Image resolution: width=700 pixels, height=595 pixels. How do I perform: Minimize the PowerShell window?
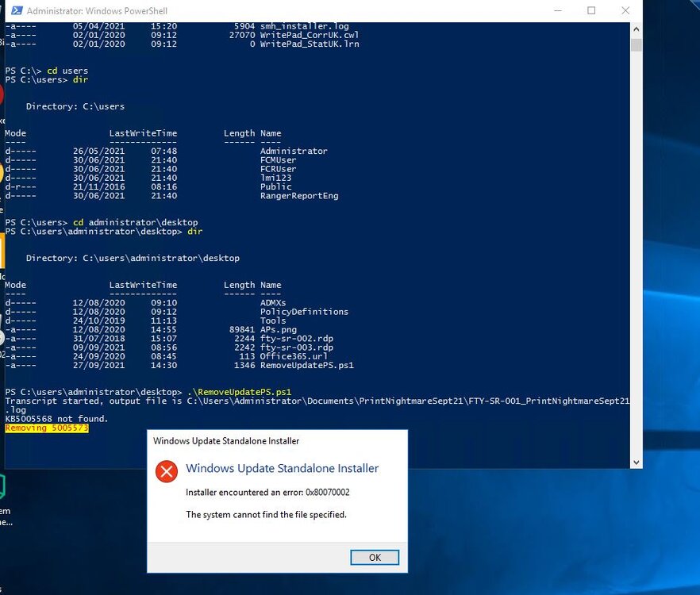pyautogui.click(x=558, y=10)
